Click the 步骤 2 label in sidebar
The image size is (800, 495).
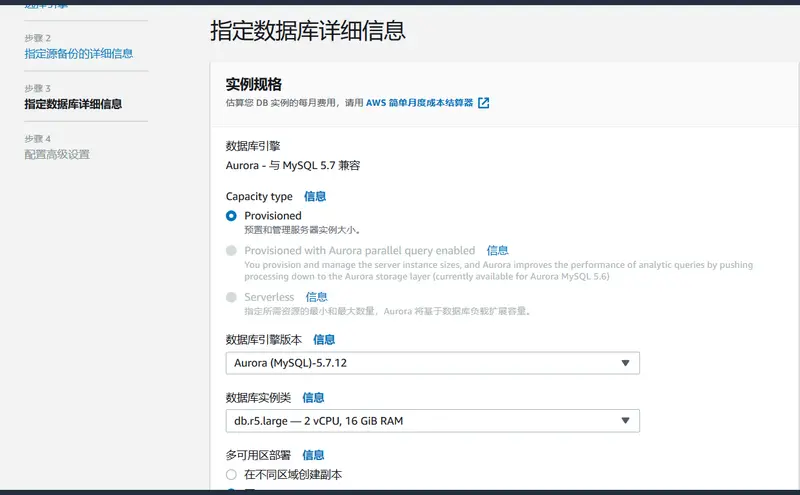point(38,38)
